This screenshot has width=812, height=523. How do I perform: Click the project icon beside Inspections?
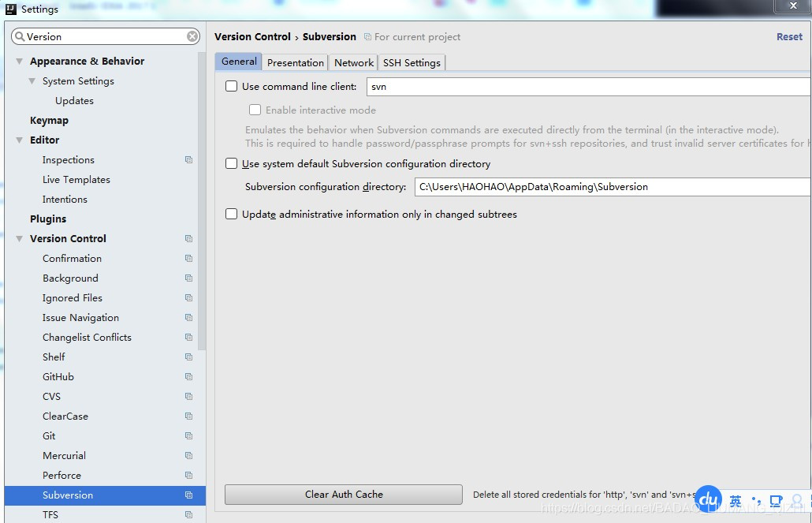click(x=188, y=159)
